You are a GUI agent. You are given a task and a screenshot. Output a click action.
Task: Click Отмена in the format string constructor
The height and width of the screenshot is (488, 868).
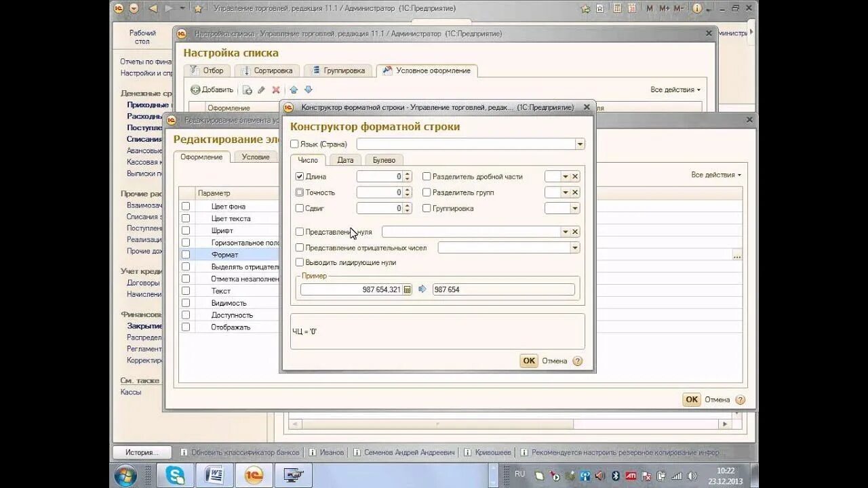click(x=555, y=361)
